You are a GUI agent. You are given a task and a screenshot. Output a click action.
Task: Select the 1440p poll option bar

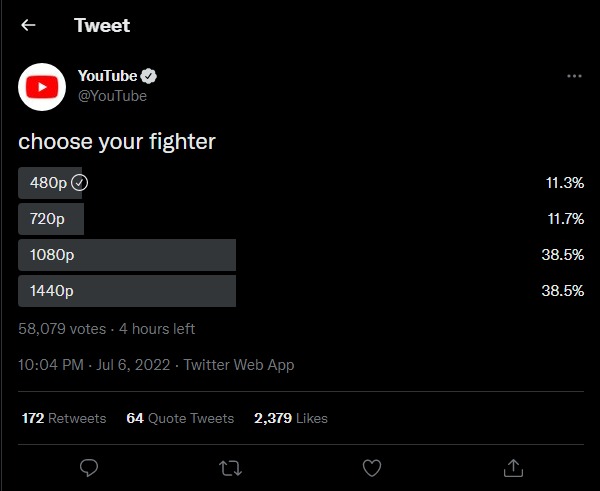point(127,291)
